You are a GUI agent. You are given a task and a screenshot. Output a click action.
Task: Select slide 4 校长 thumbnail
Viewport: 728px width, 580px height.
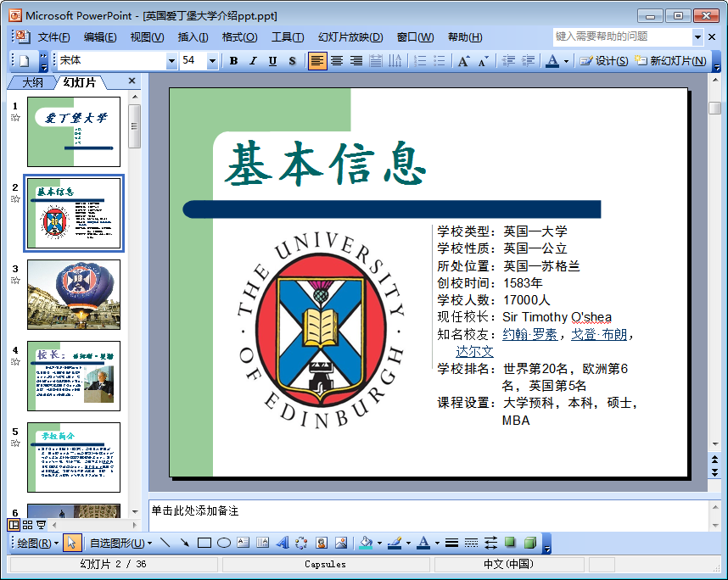tap(74, 376)
